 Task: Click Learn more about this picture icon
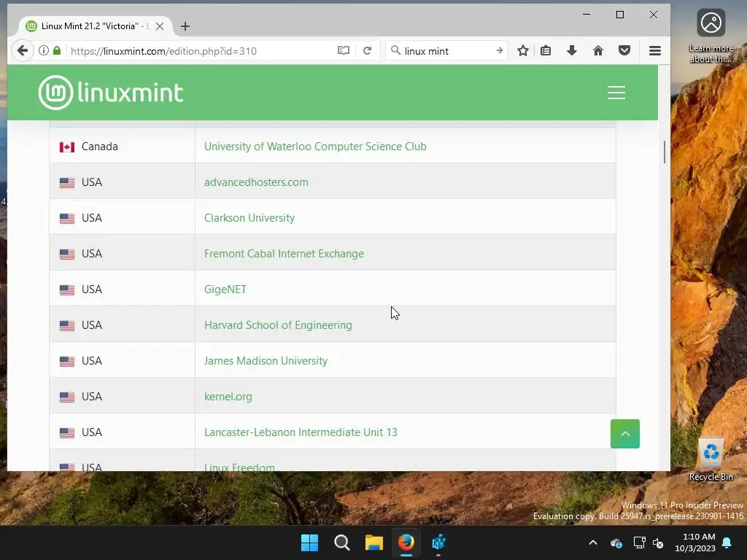[711, 35]
